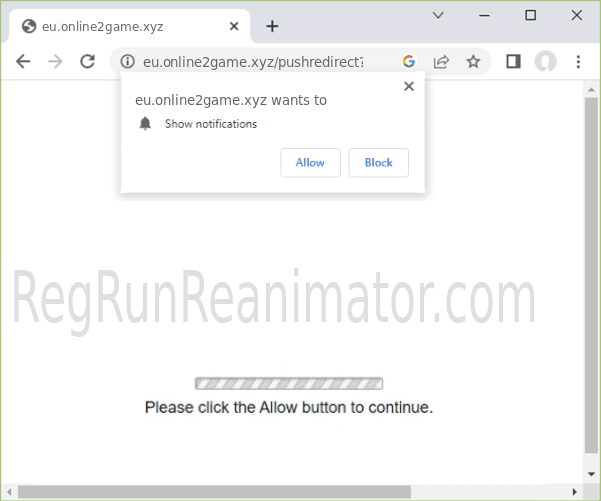Reload the current page
The width and height of the screenshot is (601, 501).
point(87,61)
